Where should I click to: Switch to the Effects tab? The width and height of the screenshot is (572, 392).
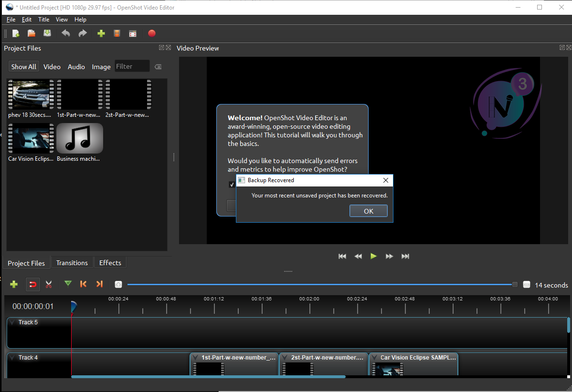click(110, 263)
